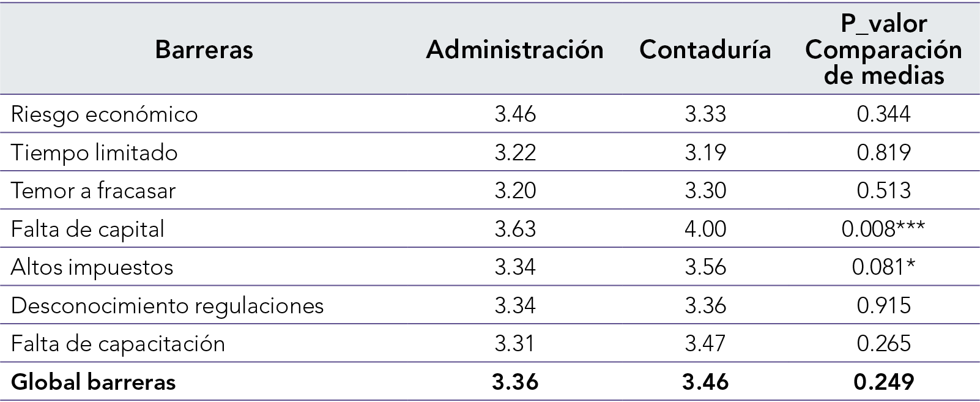Click the Falta de capital row label
980x402 pixels.
click(x=87, y=229)
